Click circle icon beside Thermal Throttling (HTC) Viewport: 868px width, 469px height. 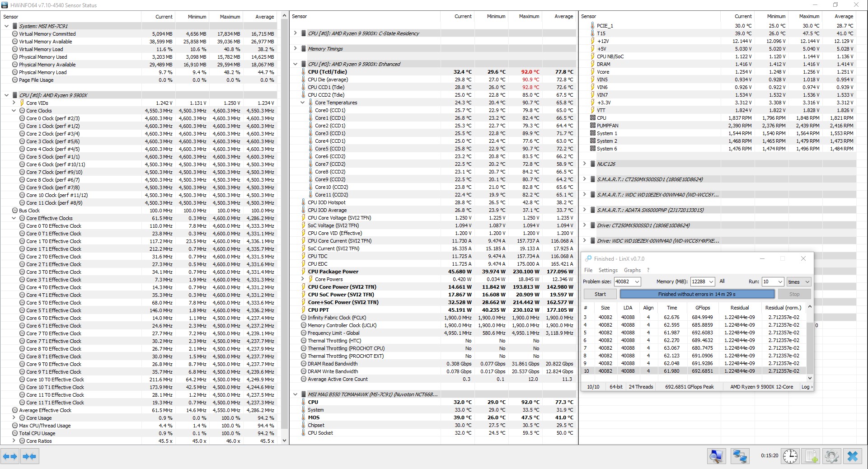(x=304, y=341)
